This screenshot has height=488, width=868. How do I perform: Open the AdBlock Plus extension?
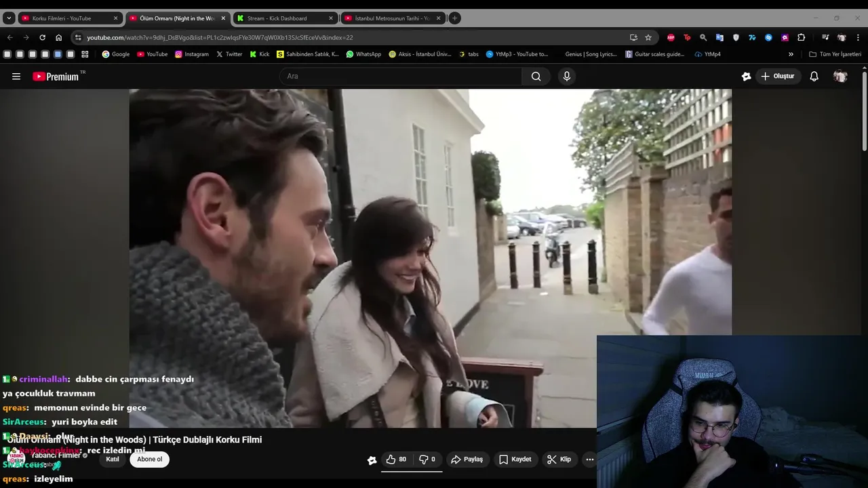[671, 37]
